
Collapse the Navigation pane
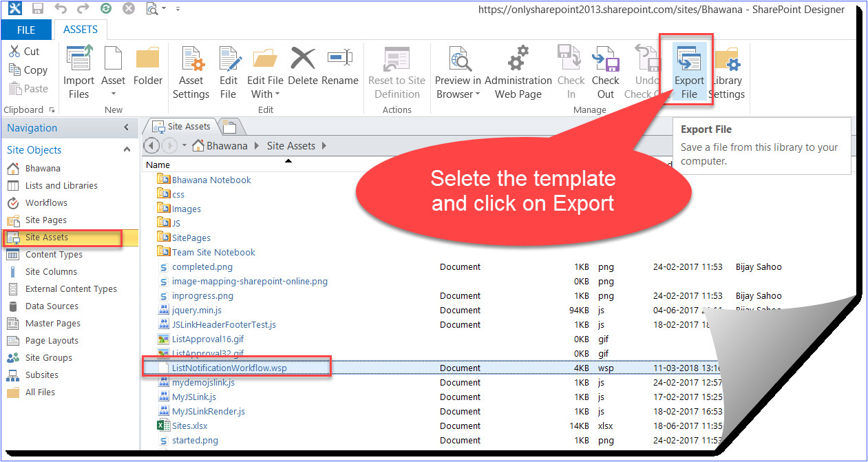tap(126, 128)
